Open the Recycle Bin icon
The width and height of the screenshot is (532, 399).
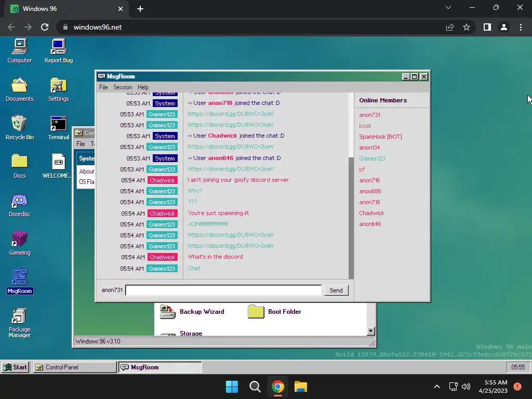(x=19, y=128)
